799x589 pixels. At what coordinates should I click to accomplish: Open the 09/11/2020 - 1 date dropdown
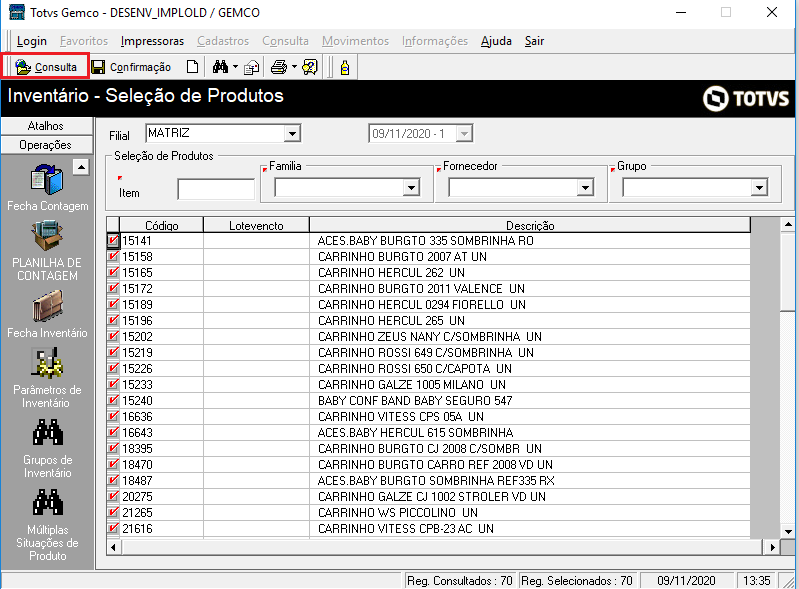tap(464, 133)
